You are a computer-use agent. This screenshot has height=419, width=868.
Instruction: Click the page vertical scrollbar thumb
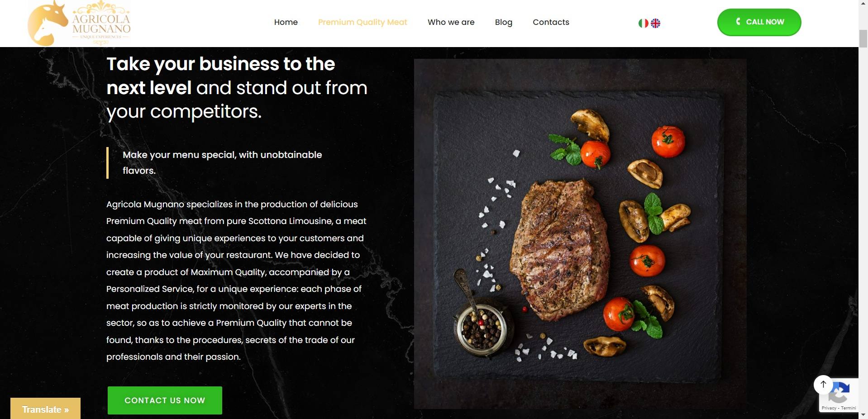[863, 38]
